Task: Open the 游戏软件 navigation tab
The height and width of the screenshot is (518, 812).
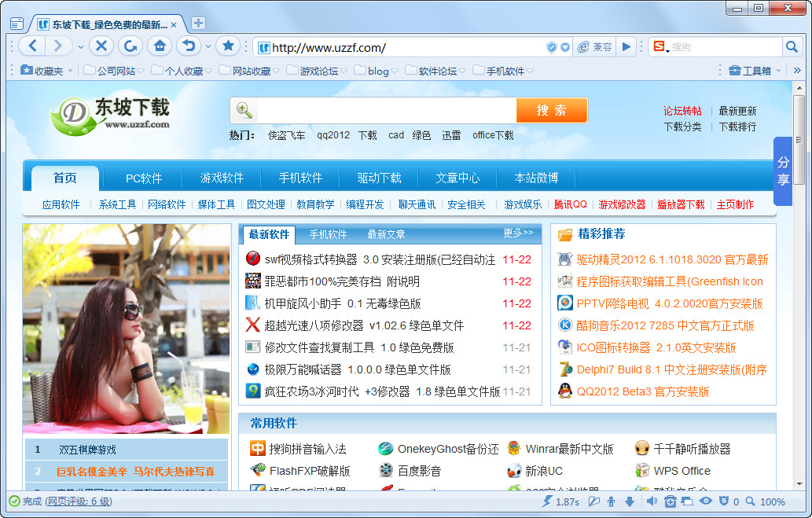Action: pyautogui.click(x=222, y=178)
